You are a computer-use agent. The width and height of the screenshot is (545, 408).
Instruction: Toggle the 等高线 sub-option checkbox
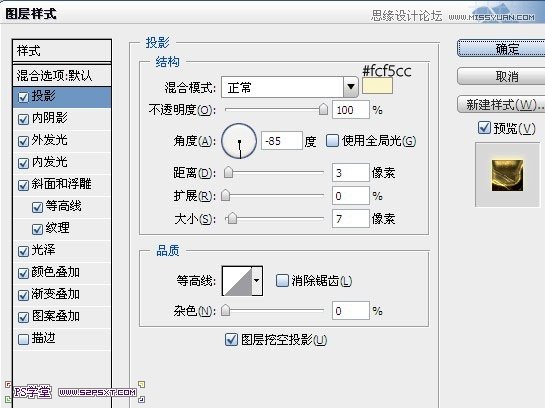tap(37, 207)
